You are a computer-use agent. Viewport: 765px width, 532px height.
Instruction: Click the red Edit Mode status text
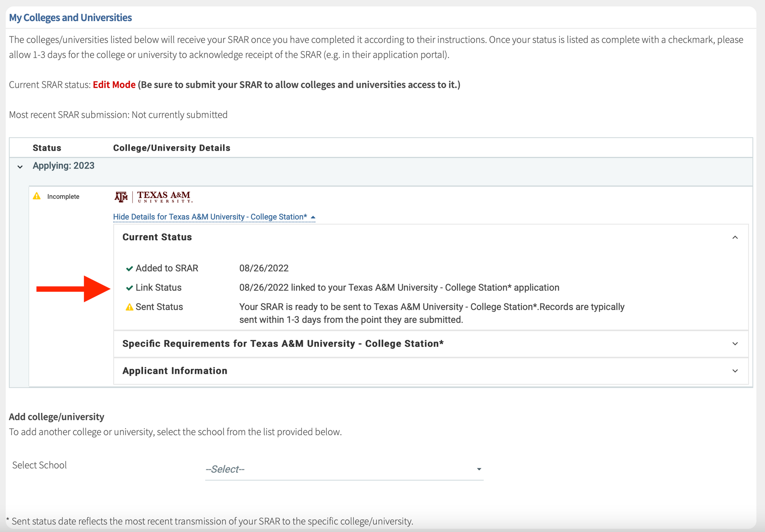114,85
